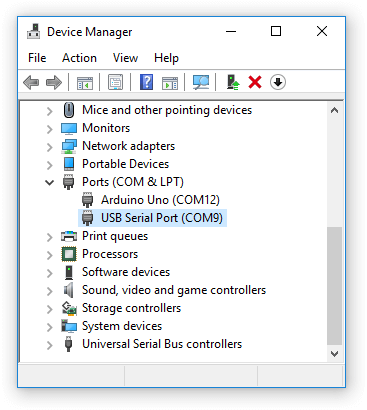The height and width of the screenshot is (410, 367).
Task: Click the USB Serial Port connector icon
Action: pos(87,218)
